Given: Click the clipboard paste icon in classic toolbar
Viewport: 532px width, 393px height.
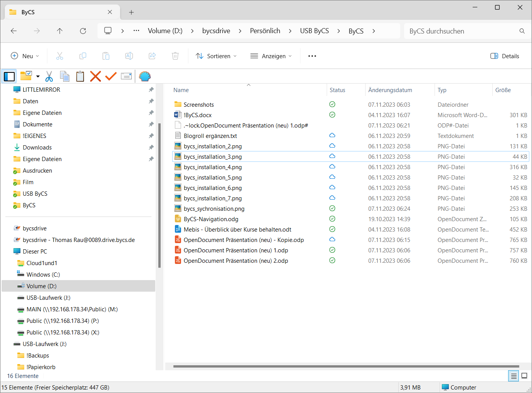Looking at the screenshot, I should (80, 76).
